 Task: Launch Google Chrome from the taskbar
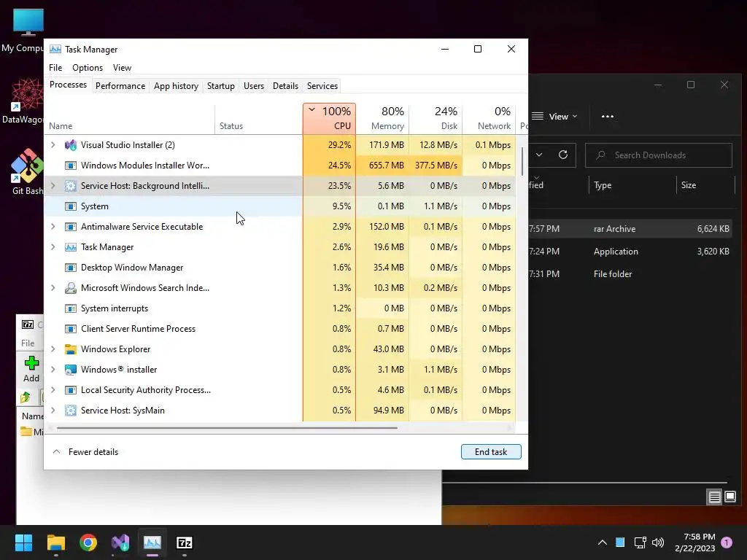pos(88,542)
